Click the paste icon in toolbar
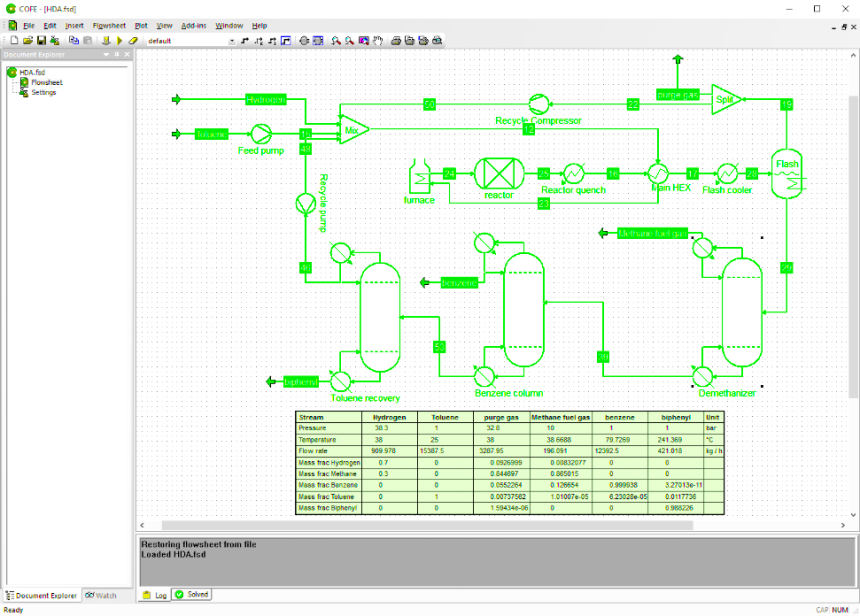The height and width of the screenshot is (616, 860). 87,41
